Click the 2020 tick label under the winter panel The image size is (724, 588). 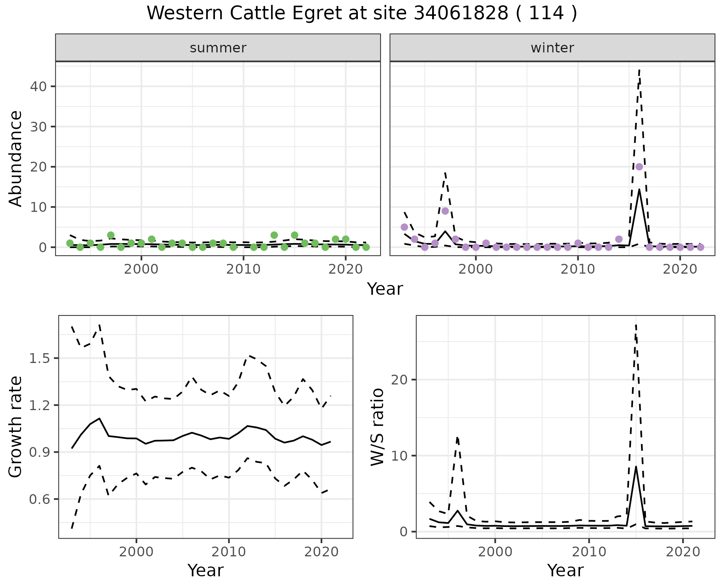coord(680,269)
